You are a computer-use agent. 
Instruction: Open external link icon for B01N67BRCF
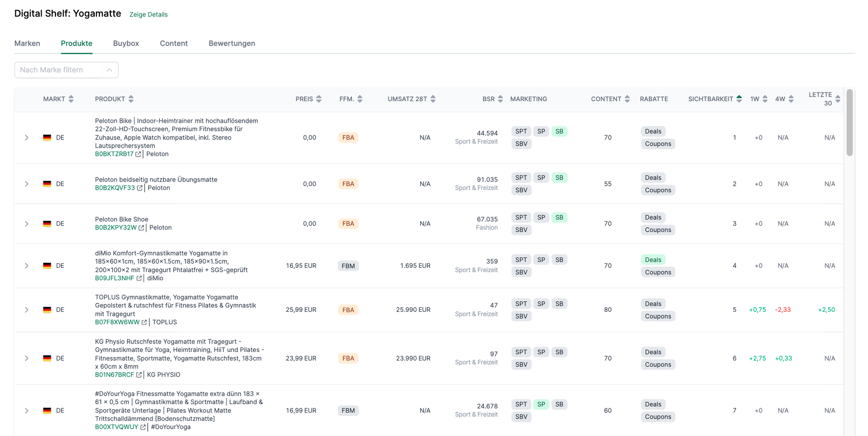139,375
